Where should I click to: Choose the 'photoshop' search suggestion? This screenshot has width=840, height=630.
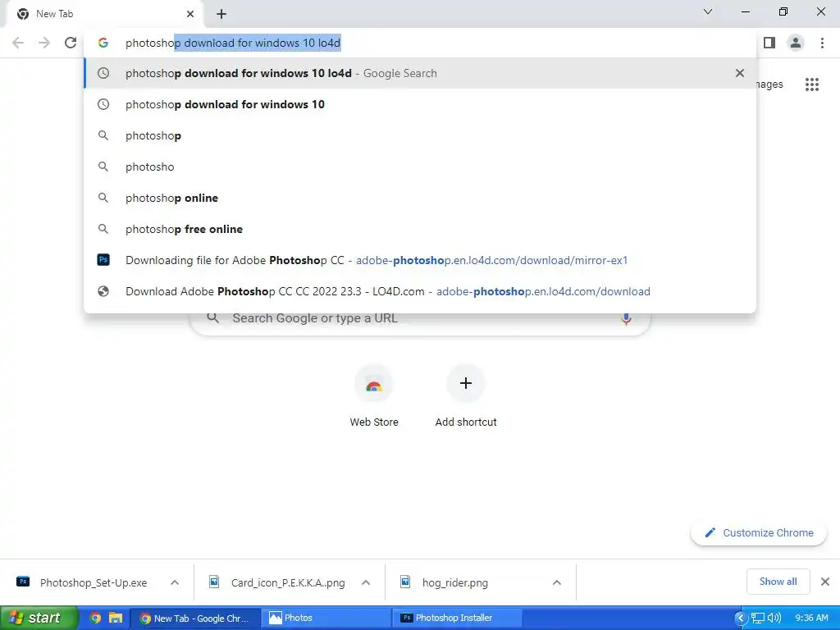[420, 135]
